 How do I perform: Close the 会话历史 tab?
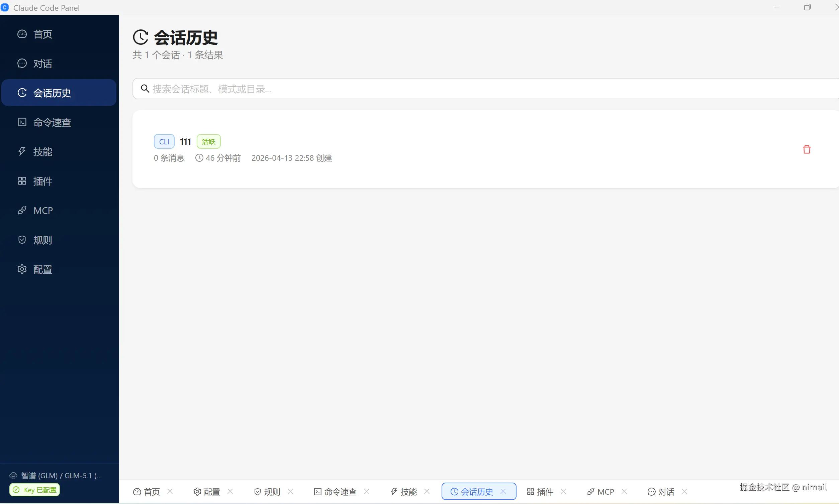pyautogui.click(x=503, y=491)
